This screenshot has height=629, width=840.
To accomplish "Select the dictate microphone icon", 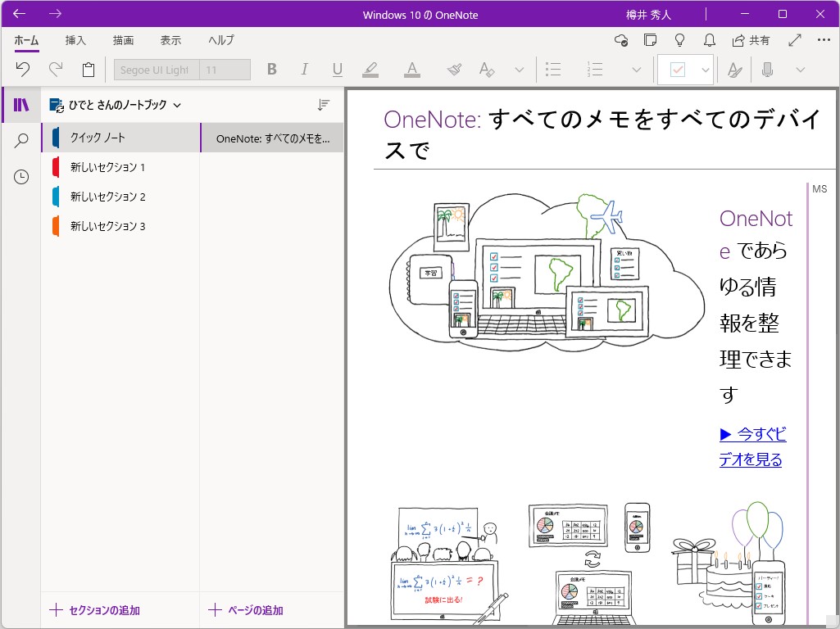I will coord(767,69).
